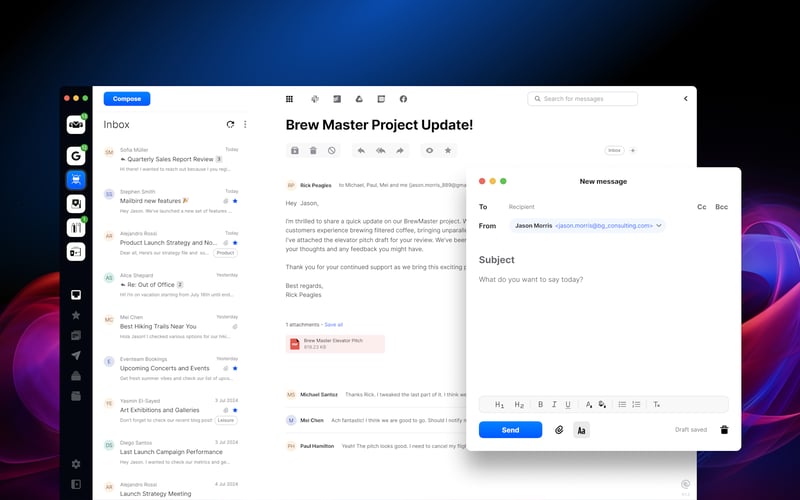Image resolution: width=800 pixels, height=500 pixels.
Task: Add a label with the plus button
Action: (633, 151)
